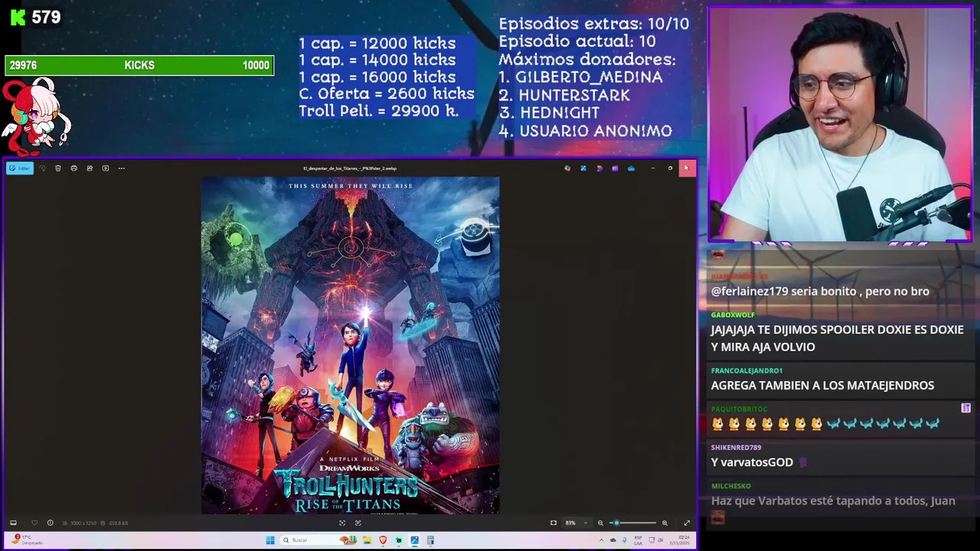Start slideshow using the play icon
980x551 pixels.
(106, 168)
